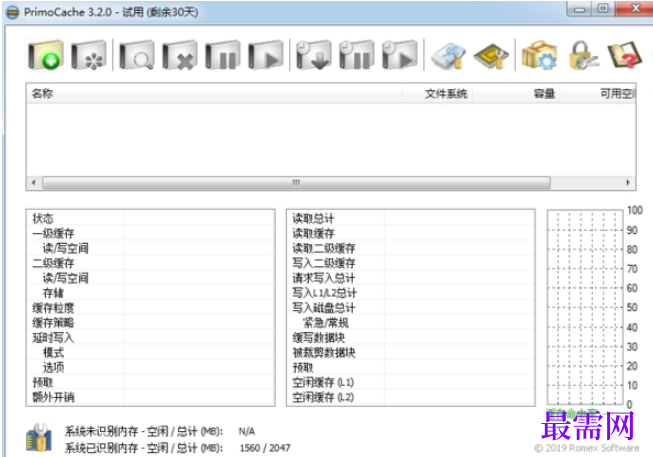Screen dimensions: 653x457
Task: Click the hit-rate chart area
Action: [x=585, y=307]
